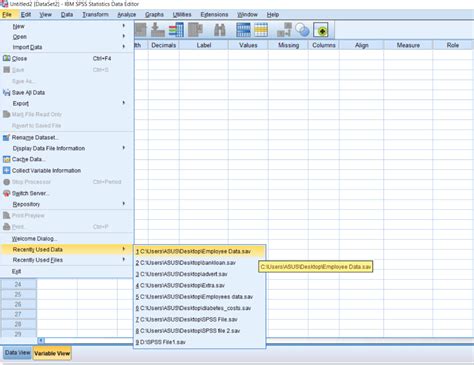Open recent file SPSS File.sav on Desktop
The image size is (474, 365).
tap(199, 319)
